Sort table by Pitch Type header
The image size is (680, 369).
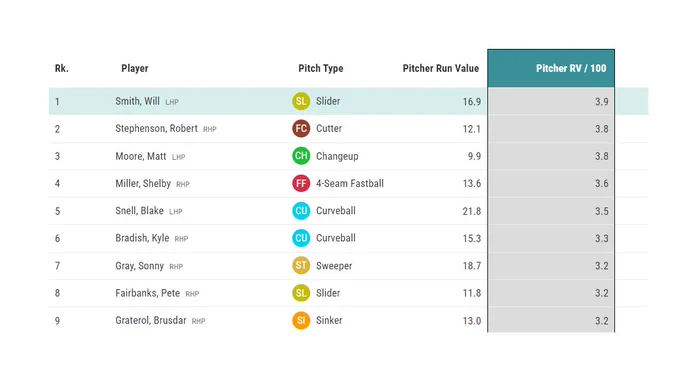point(321,69)
